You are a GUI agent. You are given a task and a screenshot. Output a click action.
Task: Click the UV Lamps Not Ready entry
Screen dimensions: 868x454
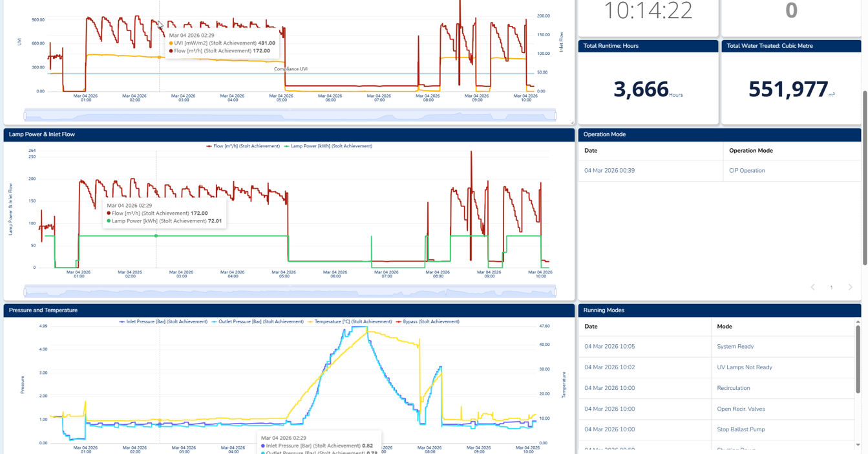tap(744, 367)
